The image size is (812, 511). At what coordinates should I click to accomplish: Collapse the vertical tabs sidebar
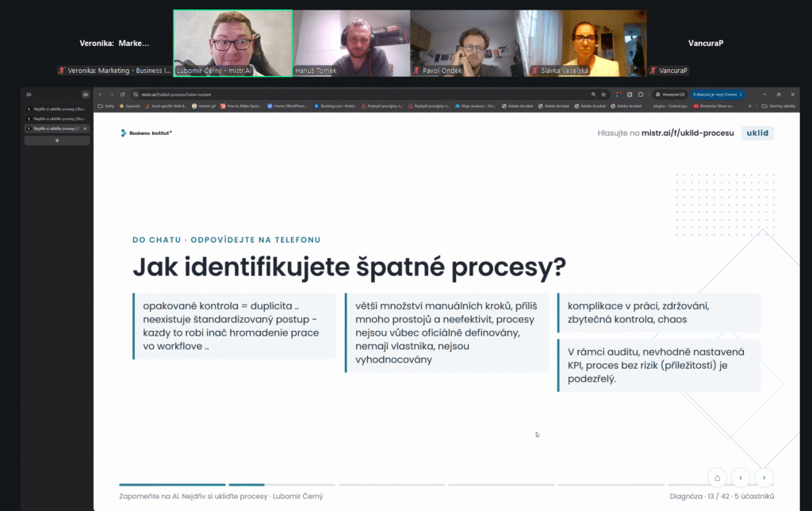pyautogui.click(x=29, y=94)
